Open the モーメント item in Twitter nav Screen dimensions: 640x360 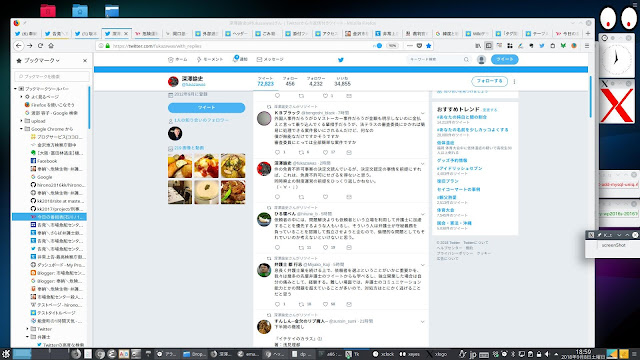210,60
